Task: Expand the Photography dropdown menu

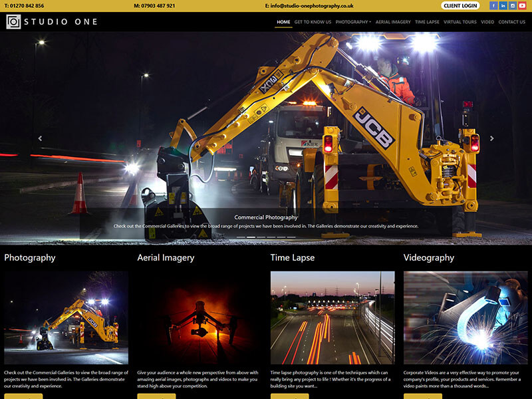Action: [x=353, y=22]
